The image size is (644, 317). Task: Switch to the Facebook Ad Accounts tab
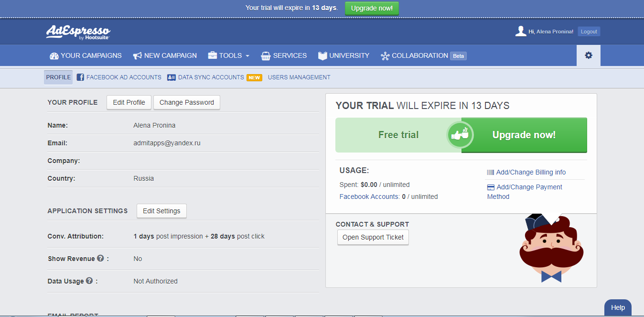pos(119,77)
